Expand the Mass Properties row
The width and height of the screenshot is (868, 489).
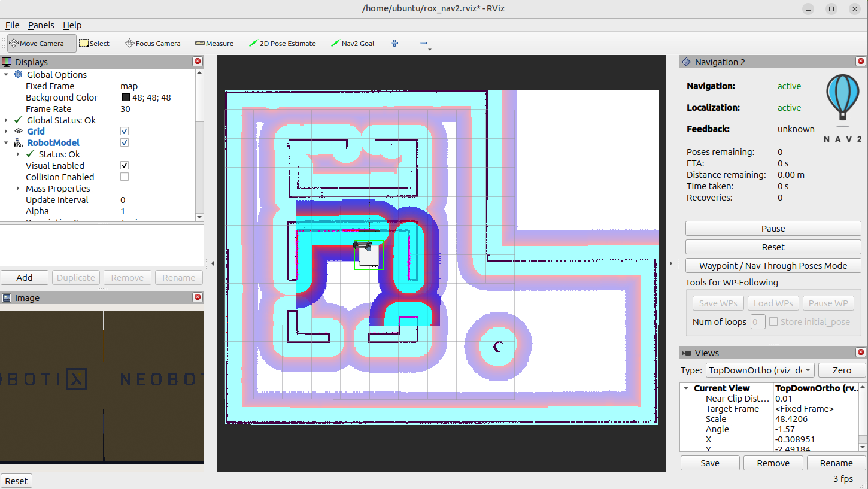pyautogui.click(x=18, y=188)
